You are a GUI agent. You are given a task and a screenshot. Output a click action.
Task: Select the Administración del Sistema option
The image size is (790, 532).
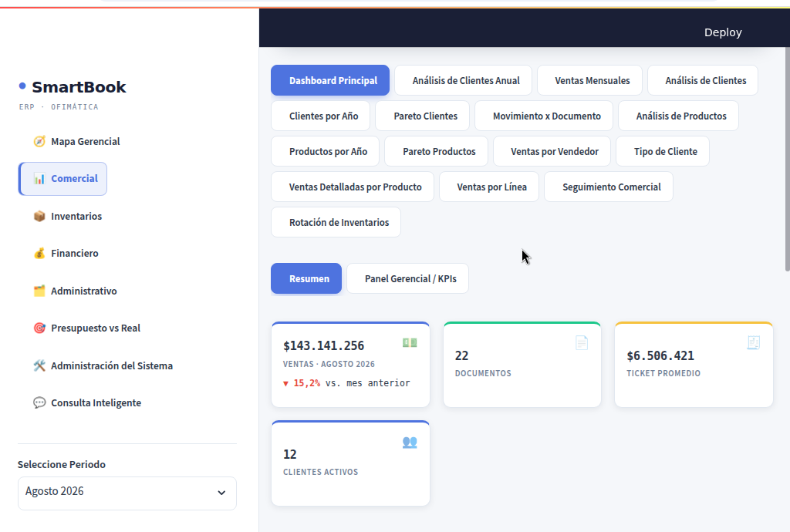click(x=103, y=366)
